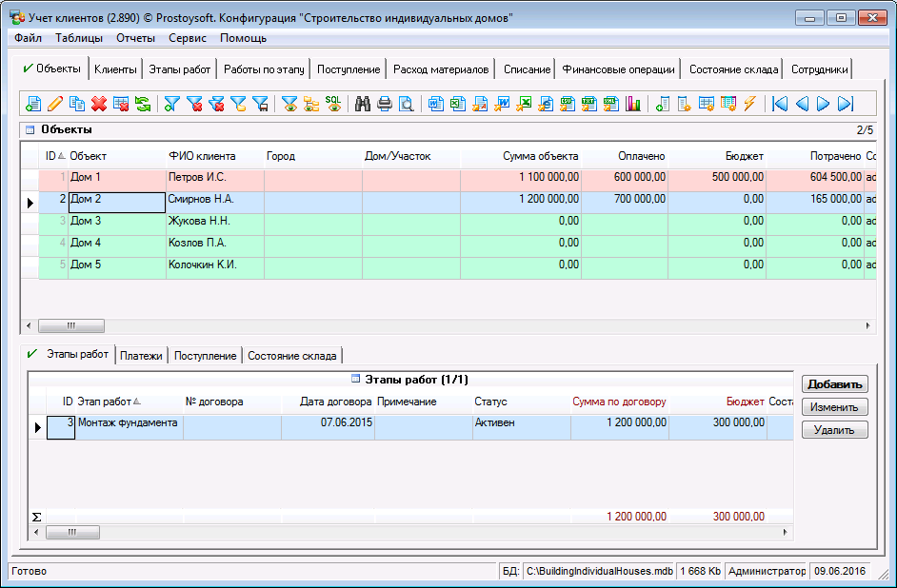Open the Отчеты menu
Image resolution: width=897 pixels, height=588 pixels.
136,38
